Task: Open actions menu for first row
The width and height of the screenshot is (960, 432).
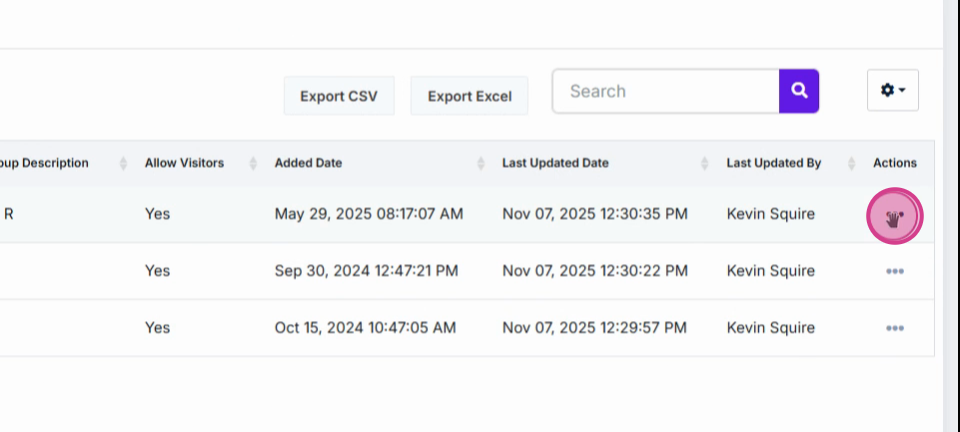Action: tap(894, 215)
